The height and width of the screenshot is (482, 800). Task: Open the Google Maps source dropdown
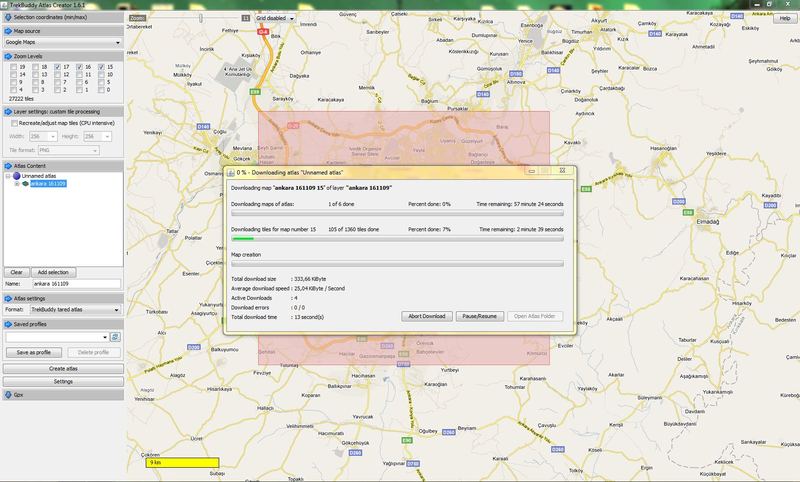(118, 43)
